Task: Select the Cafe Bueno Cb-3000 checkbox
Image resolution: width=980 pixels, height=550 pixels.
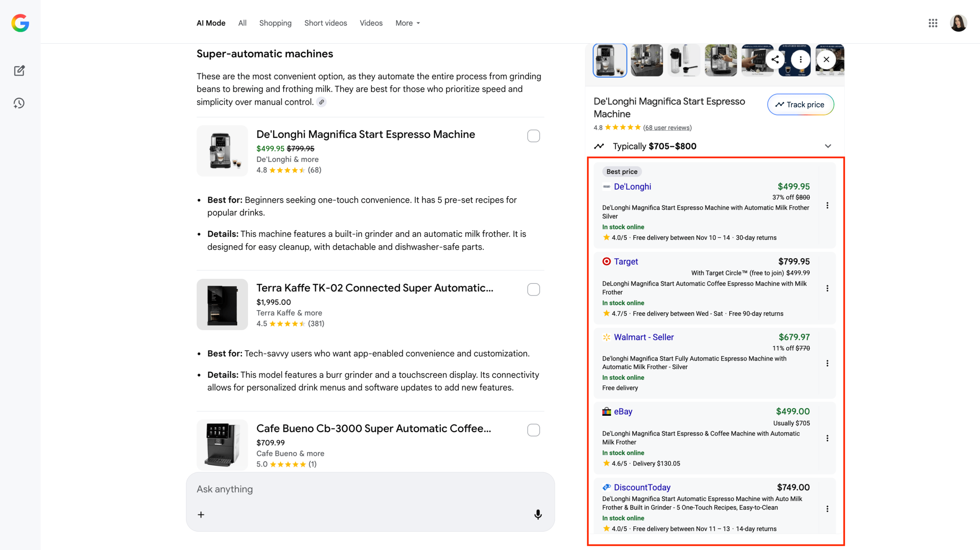Action: (534, 430)
